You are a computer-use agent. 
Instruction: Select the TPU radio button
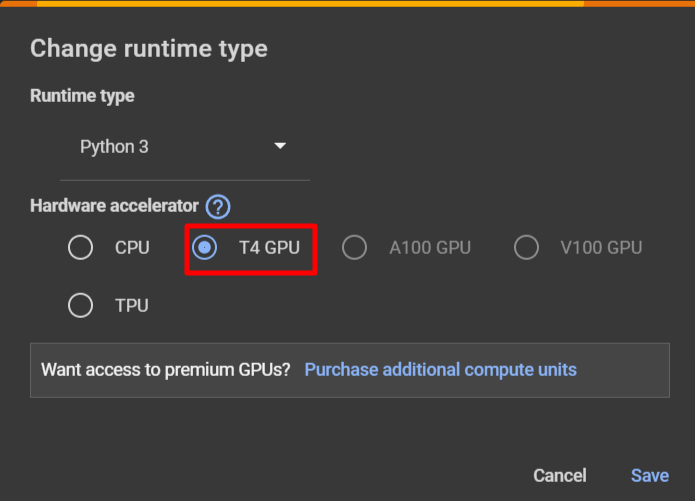80,305
